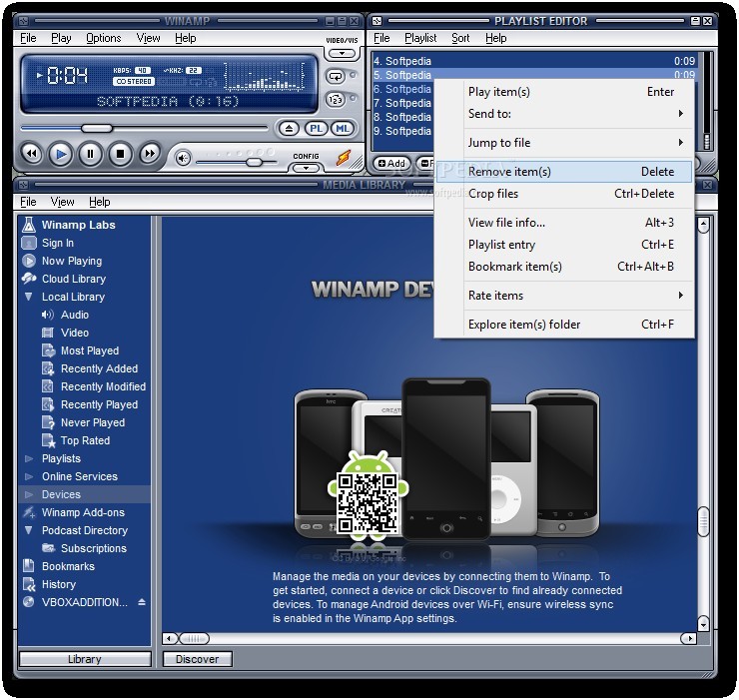The width and height of the screenshot is (739, 700).
Task: Click the speaker mute icon
Action: coord(183,158)
